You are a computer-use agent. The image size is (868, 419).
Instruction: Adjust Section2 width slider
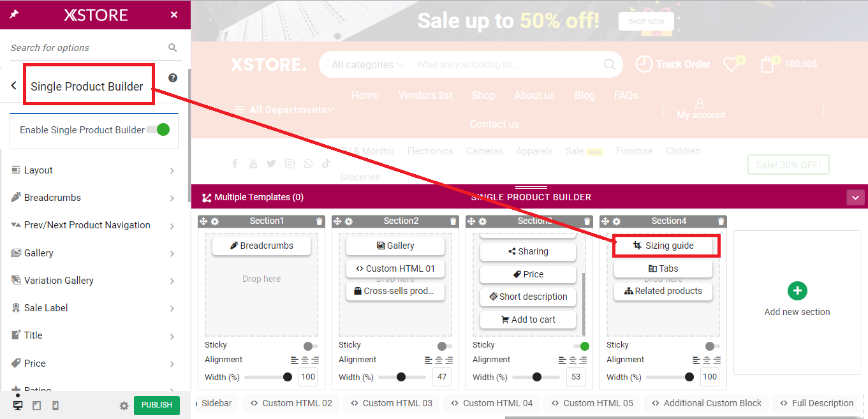(x=401, y=377)
